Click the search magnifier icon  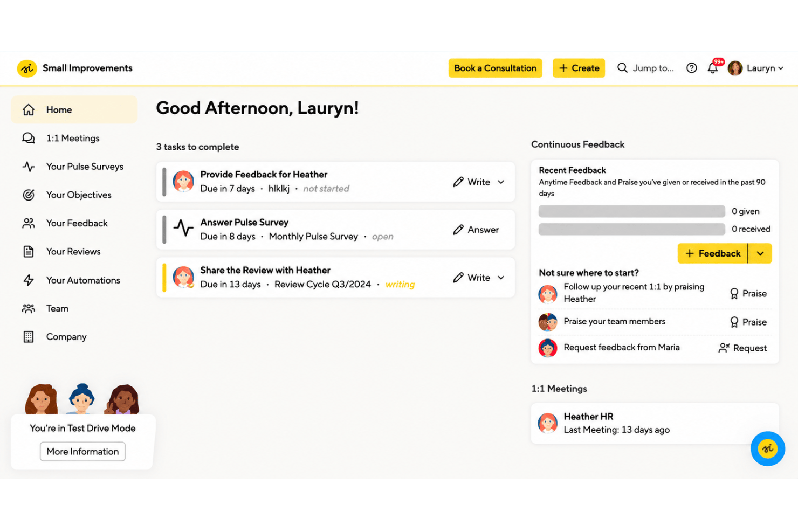[x=622, y=68]
